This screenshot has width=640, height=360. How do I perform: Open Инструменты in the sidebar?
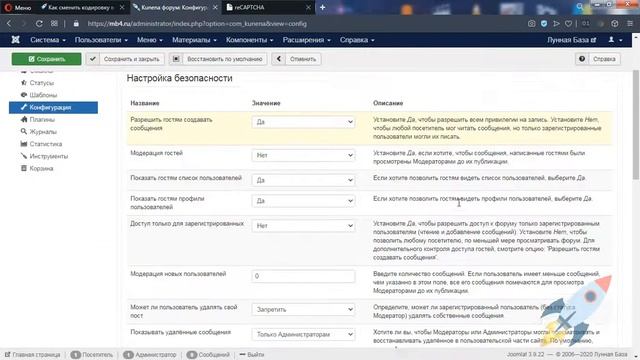click(x=49, y=156)
